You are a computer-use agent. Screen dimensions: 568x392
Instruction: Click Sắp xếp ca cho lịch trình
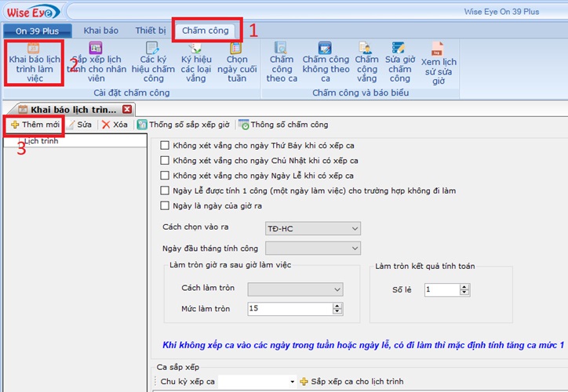351,381
